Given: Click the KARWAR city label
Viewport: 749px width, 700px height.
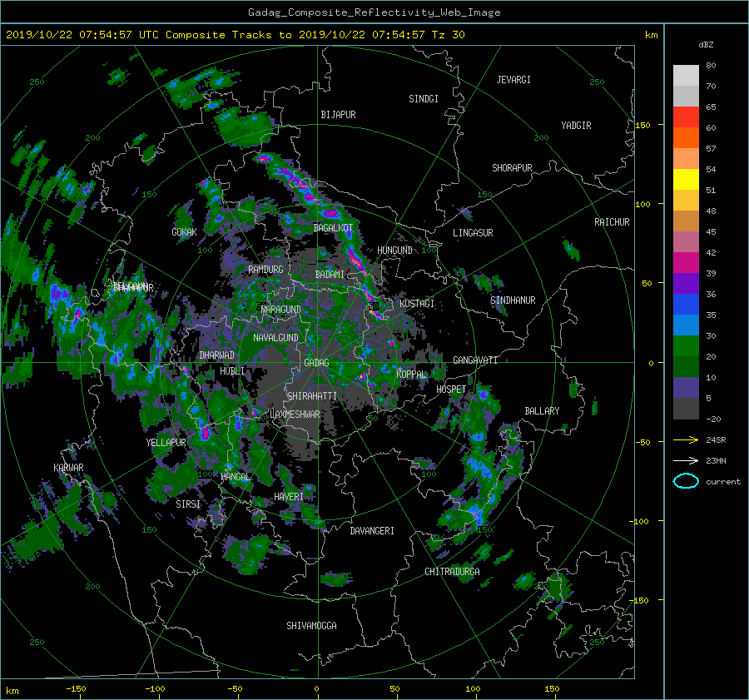Looking at the screenshot, I should [x=68, y=467].
